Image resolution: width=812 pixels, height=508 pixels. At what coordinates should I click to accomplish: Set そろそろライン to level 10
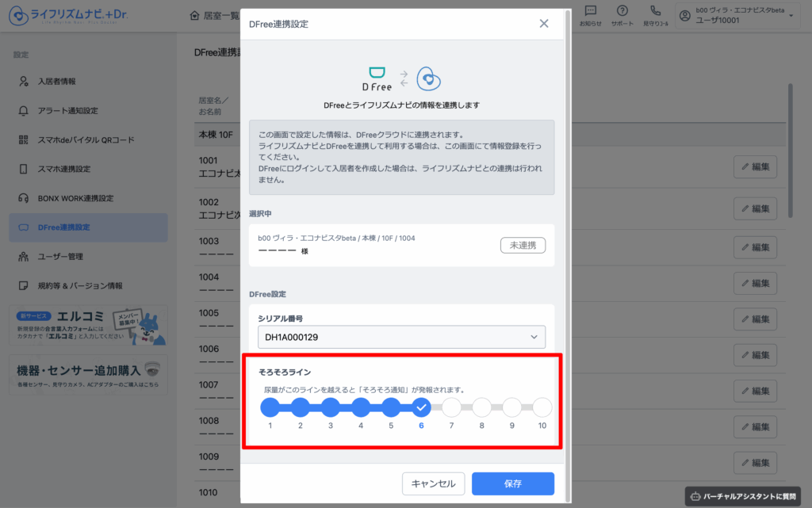pos(542,407)
